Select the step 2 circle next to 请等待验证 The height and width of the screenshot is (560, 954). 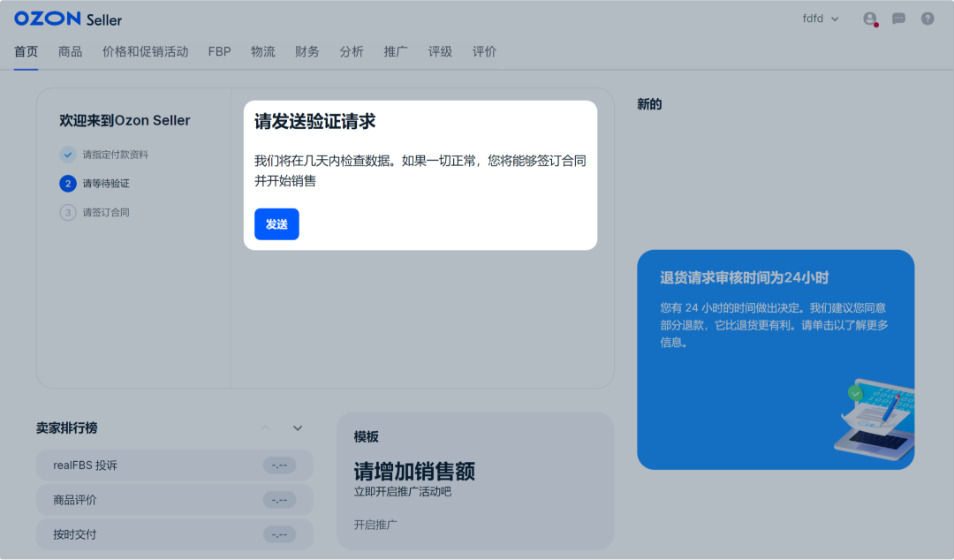click(68, 183)
